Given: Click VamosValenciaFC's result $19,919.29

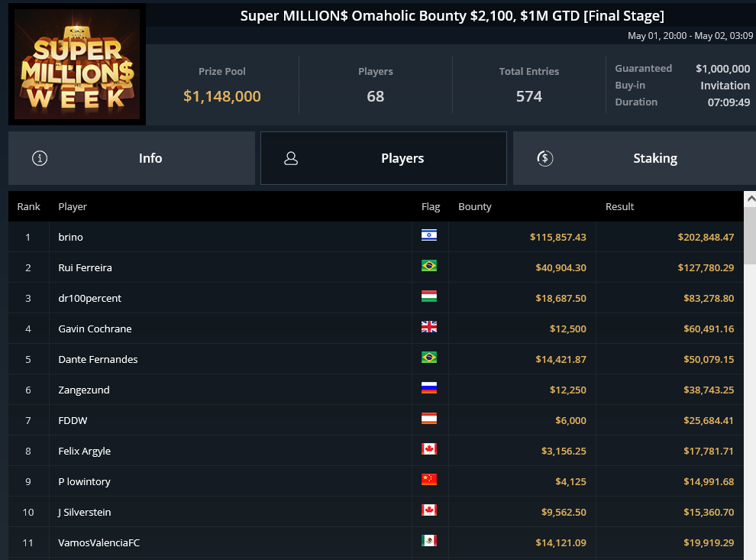Looking at the screenshot, I should (709, 542).
